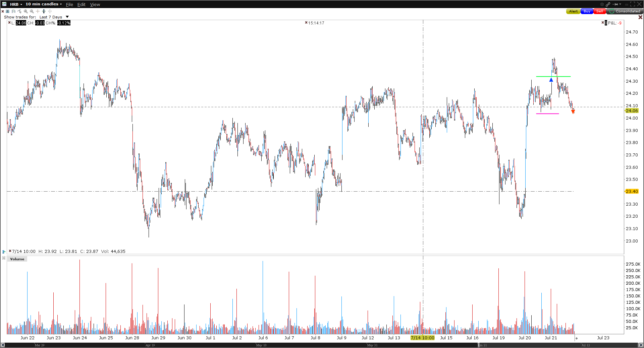Click the 'May 10' label on scrollbar
This screenshot has width=644, height=348.
(261, 345)
